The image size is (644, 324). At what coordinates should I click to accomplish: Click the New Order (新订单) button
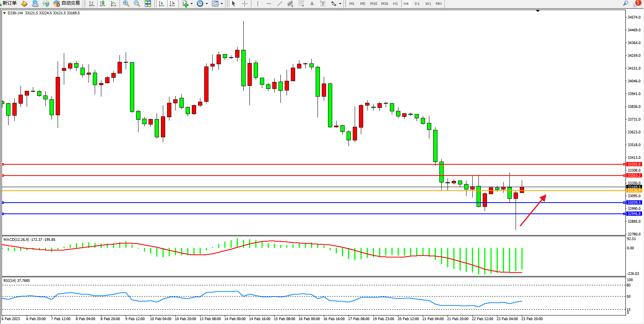(x=9, y=3)
